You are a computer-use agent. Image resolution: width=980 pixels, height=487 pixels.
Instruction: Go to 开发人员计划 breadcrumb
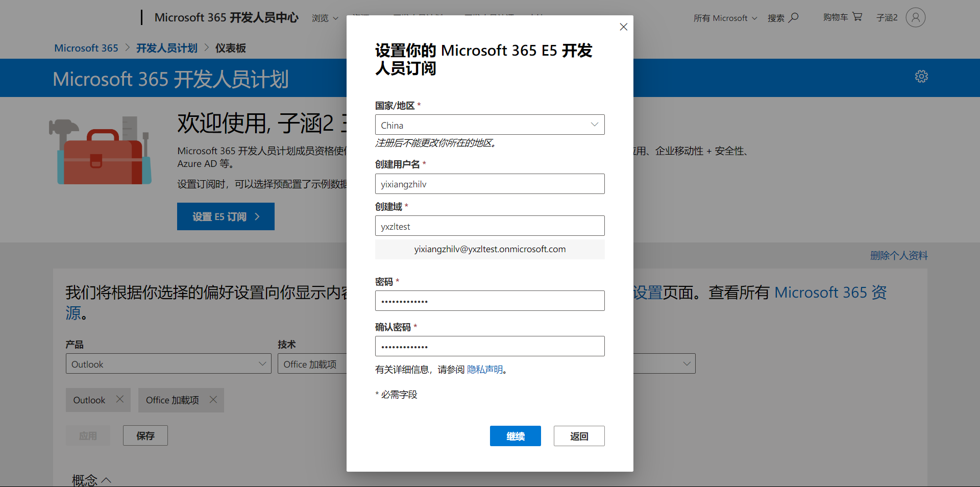pyautogui.click(x=166, y=48)
